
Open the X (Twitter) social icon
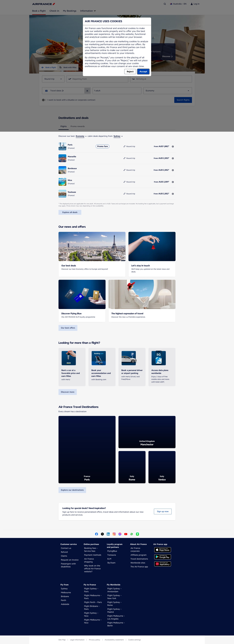[x=102, y=534]
